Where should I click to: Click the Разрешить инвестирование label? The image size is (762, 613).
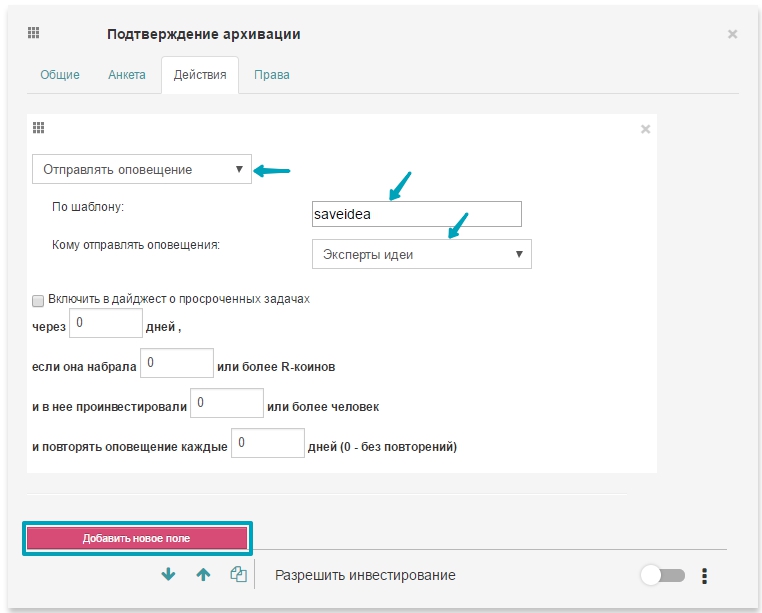pos(365,576)
